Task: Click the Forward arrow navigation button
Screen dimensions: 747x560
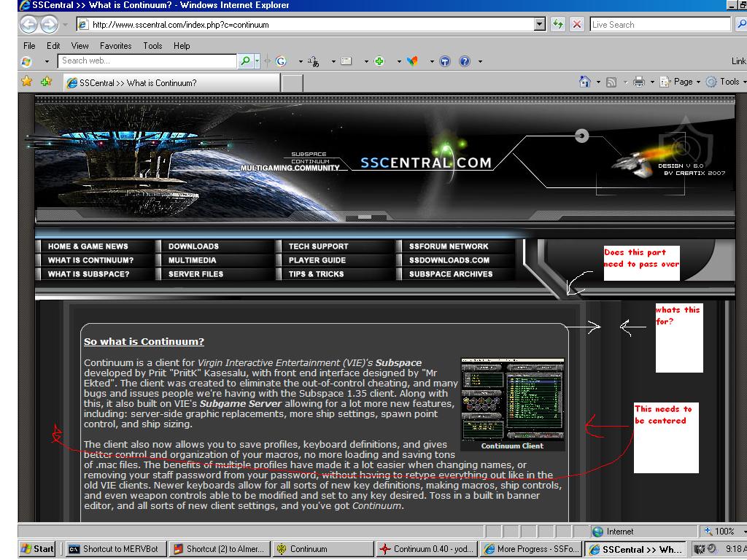Action: pyautogui.click(x=49, y=24)
